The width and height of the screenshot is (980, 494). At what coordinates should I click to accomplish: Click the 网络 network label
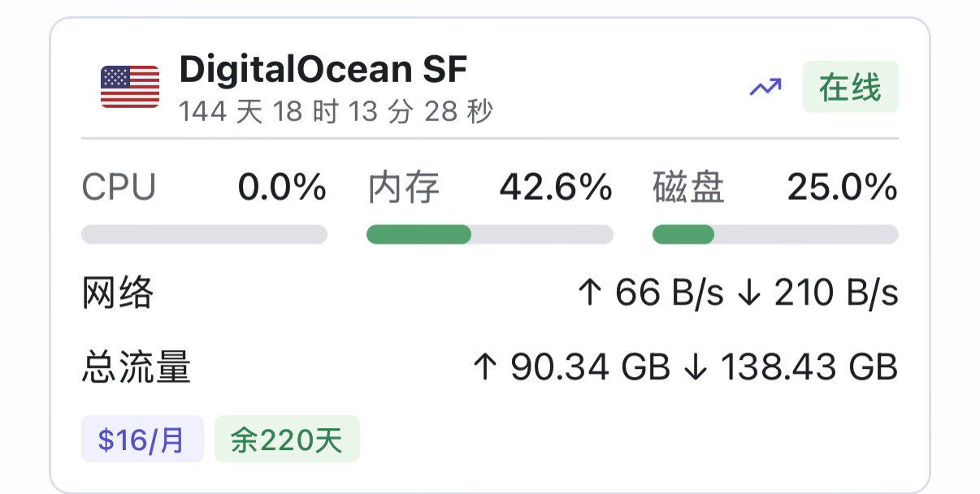118,292
